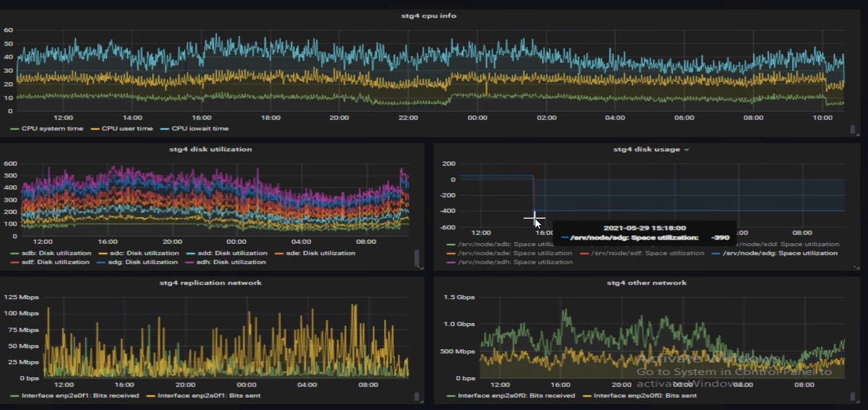Open the stg4 disk usage panel dropdown caret
868x410 pixels.
click(686, 150)
